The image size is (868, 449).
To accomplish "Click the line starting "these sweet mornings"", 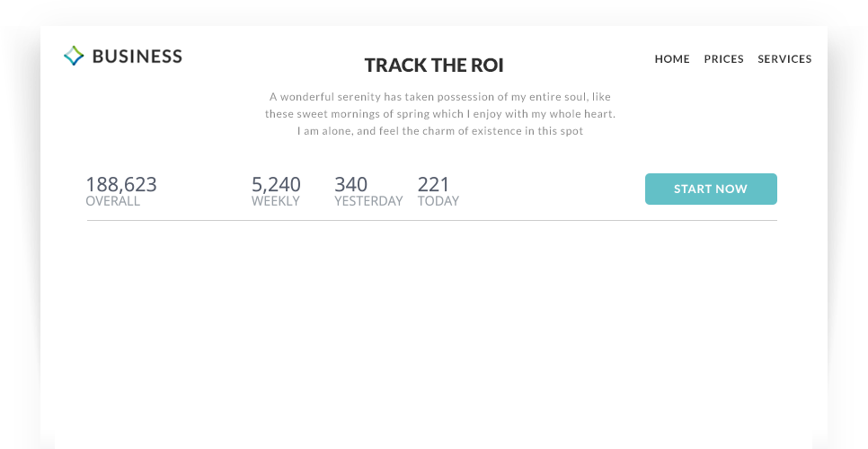I will click(x=440, y=114).
